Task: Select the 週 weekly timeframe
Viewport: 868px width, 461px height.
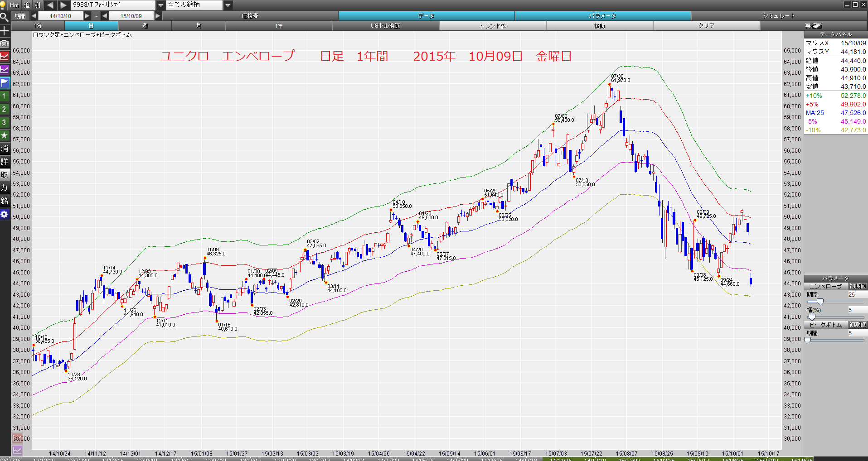Action: click(x=145, y=26)
